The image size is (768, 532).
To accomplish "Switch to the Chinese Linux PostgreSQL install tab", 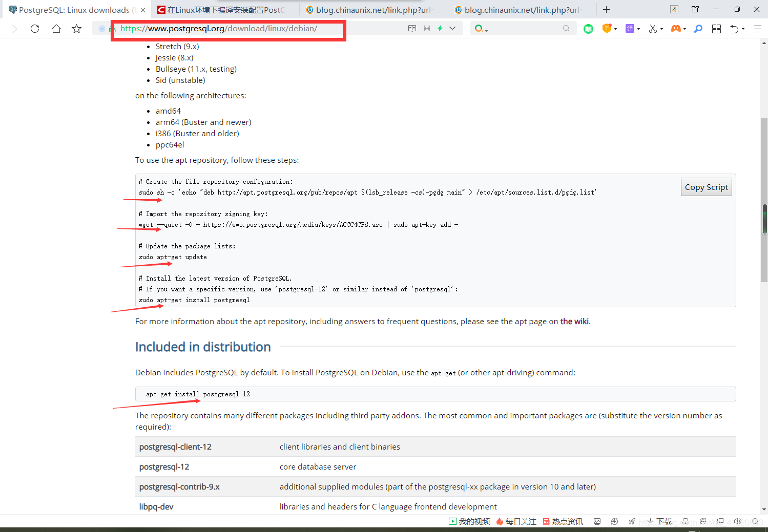I will coord(225,10).
